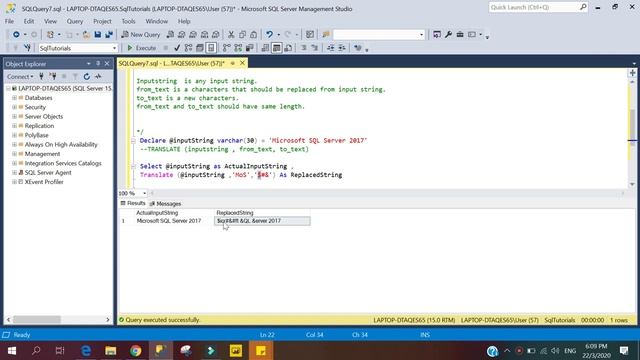
Task: Refresh the Object Explorer tree
Action: tap(87, 76)
